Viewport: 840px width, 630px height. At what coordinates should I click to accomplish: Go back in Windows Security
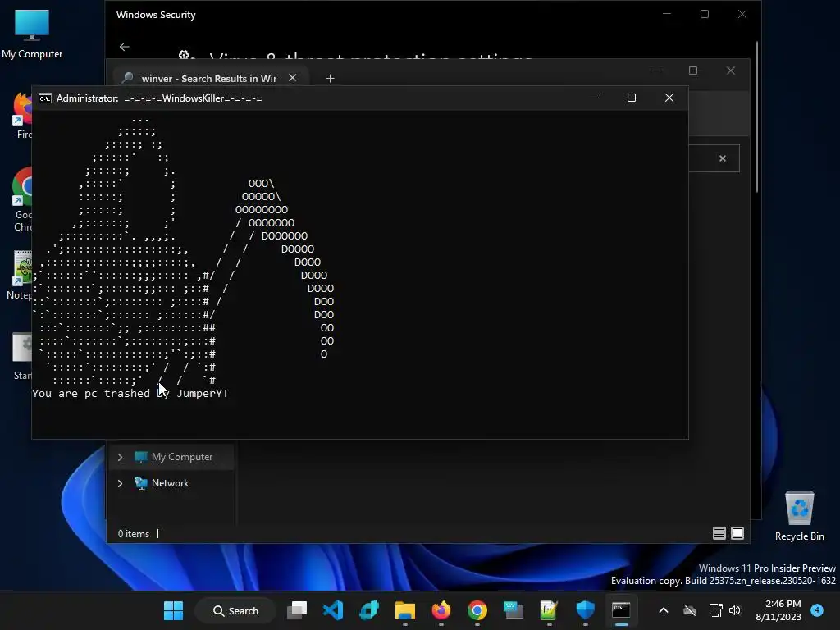125,47
